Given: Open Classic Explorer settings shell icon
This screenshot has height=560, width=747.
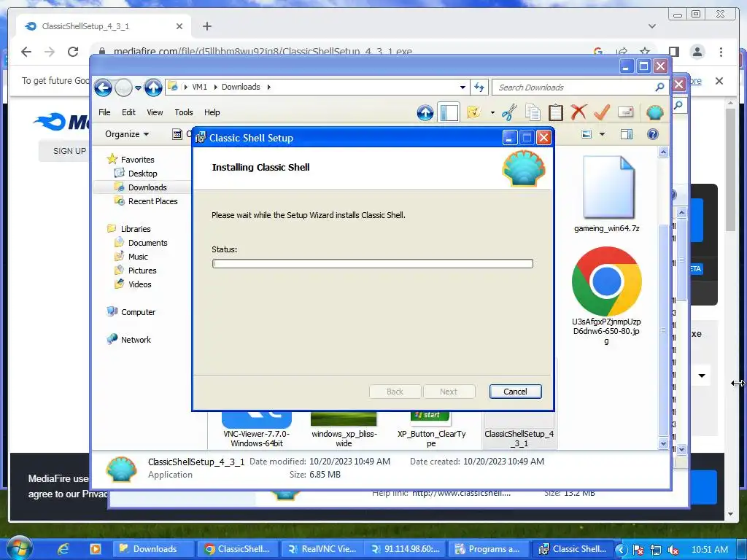Looking at the screenshot, I should (655, 112).
